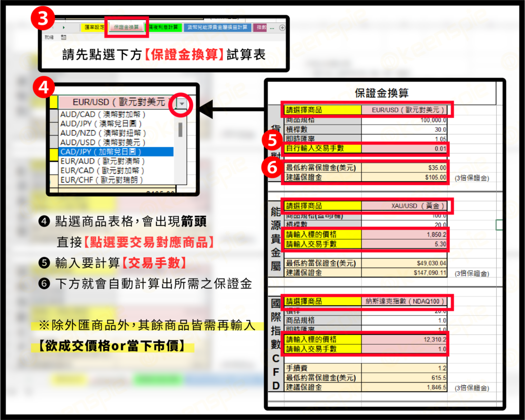Switch to the 指數 sheet tab
This screenshot has width=525, height=420.
coord(259,28)
